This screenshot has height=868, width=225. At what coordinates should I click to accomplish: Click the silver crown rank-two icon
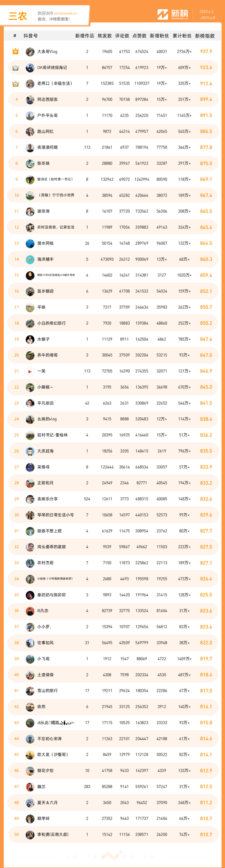[x=15, y=68]
